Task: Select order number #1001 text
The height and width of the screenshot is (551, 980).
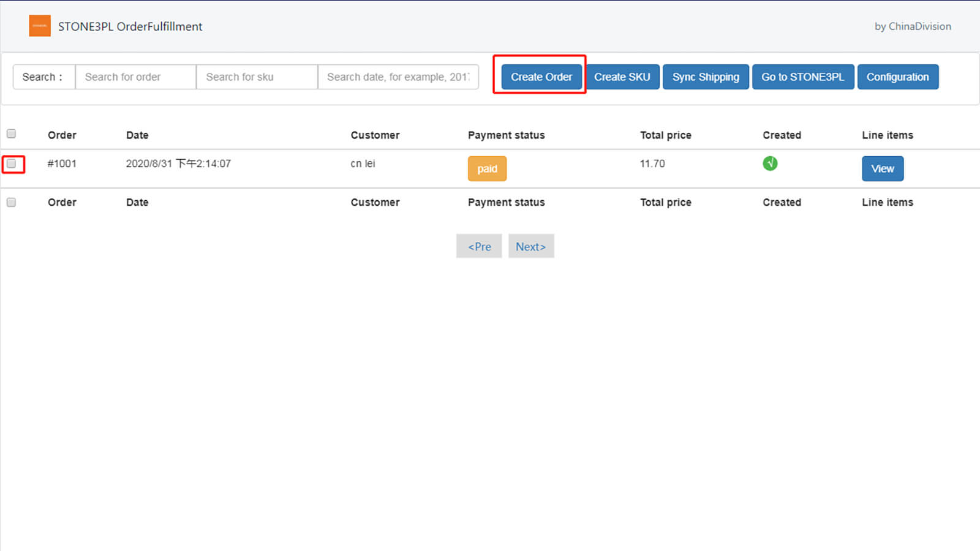Action: point(62,163)
